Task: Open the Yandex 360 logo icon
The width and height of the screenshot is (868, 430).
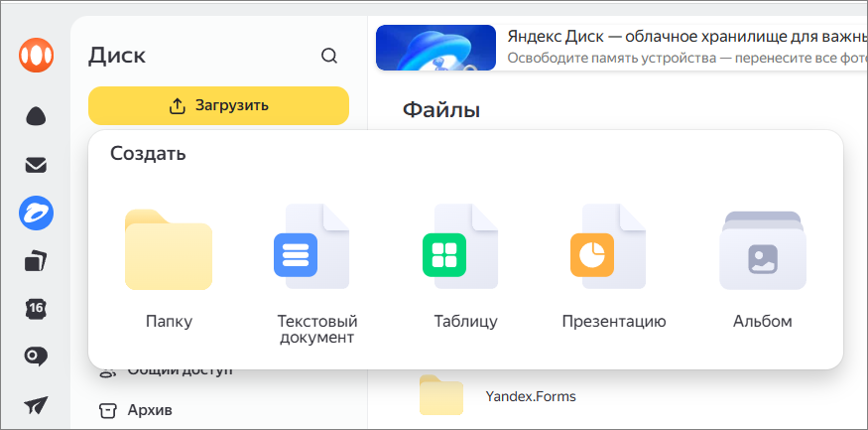Action: pyautogui.click(x=36, y=55)
